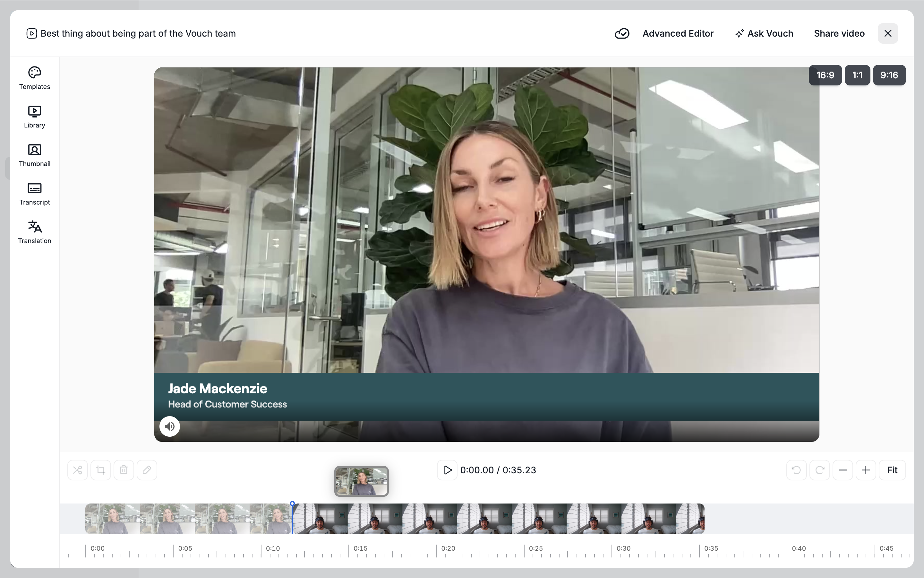Viewport: 924px width, 578px height.
Task: Click the 0:20 mark on the timeline ruler
Action: pyautogui.click(x=448, y=548)
